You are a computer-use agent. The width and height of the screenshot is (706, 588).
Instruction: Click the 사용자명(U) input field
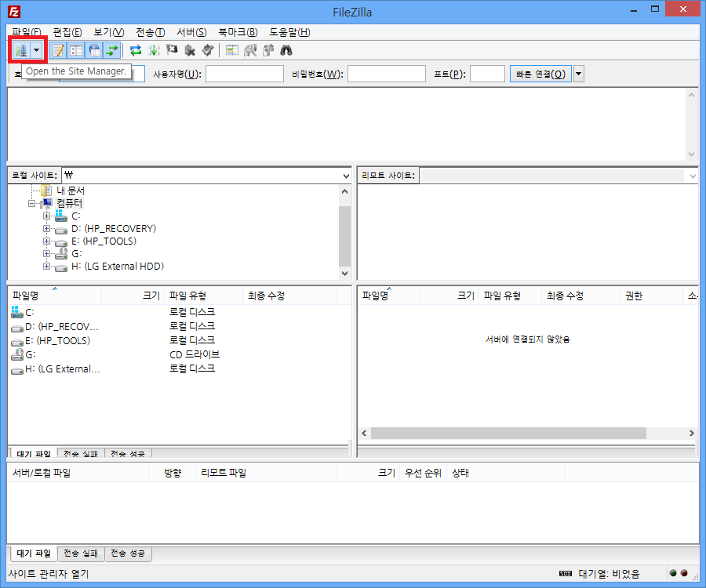coord(244,74)
